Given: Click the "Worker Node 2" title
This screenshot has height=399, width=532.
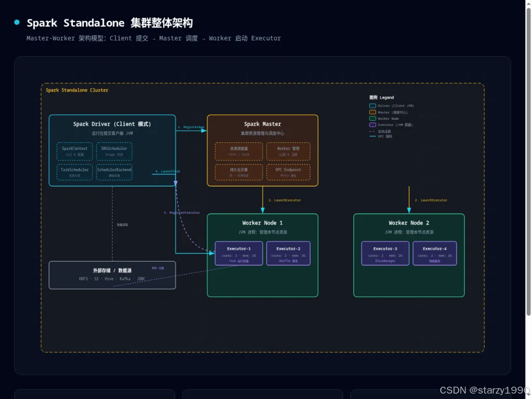Looking at the screenshot, I should [x=409, y=223].
